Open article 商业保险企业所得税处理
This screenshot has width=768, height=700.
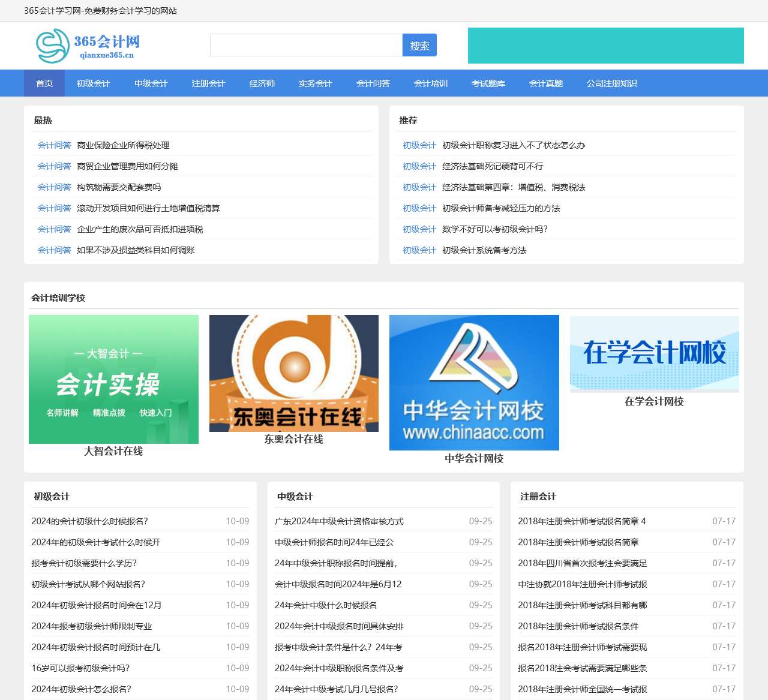pyautogui.click(x=123, y=145)
